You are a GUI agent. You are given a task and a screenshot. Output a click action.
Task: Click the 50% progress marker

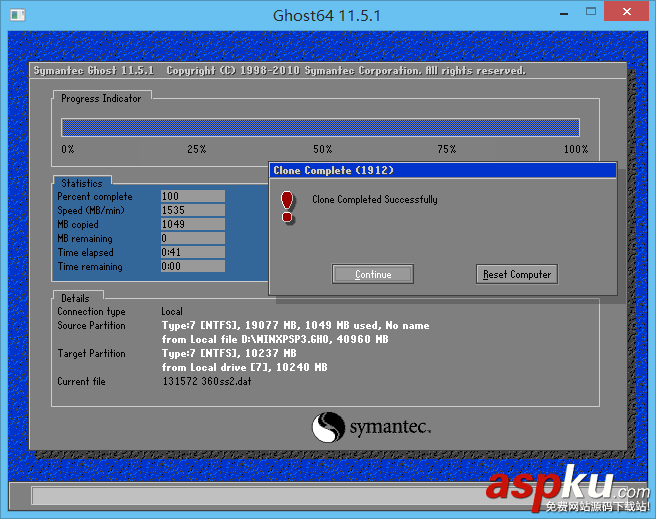(323, 149)
